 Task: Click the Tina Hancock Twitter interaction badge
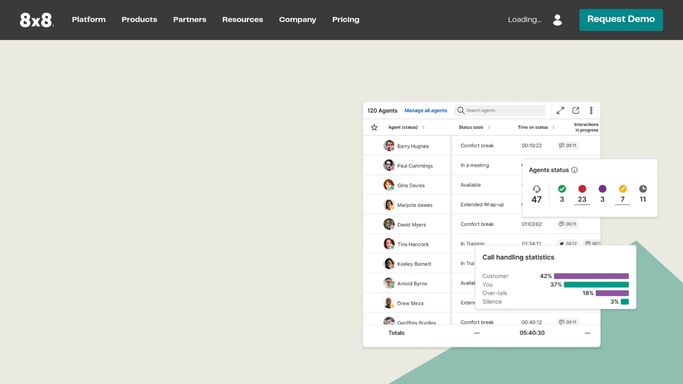tap(568, 243)
